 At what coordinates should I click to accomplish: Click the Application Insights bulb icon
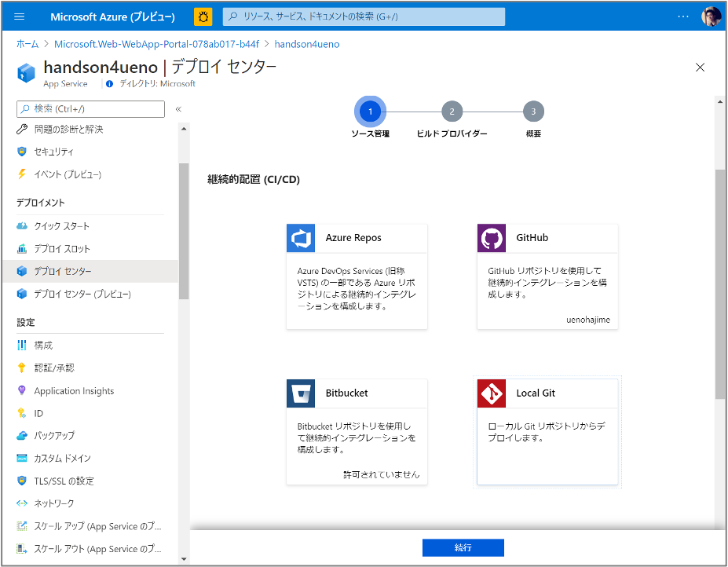[22, 390]
